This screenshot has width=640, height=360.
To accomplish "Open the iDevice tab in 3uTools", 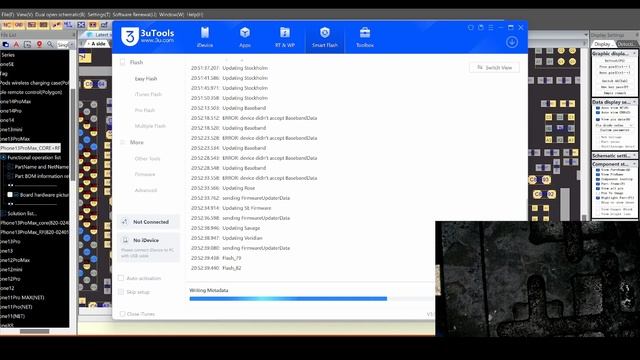I will pyautogui.click(x=204, y=37).
